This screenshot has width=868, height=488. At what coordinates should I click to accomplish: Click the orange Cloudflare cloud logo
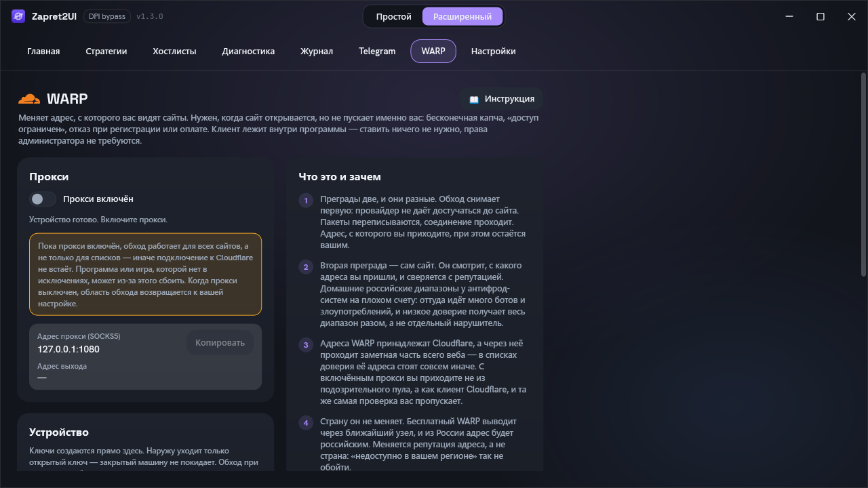(x=29, y=99)
